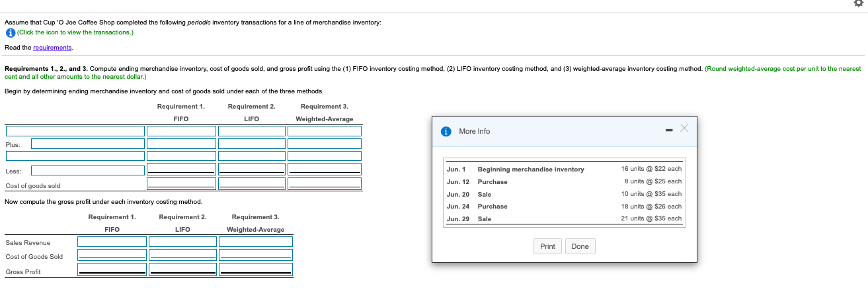Click "10 units @ $35 each"
This screenshot has height=288, width=868.
651,194
